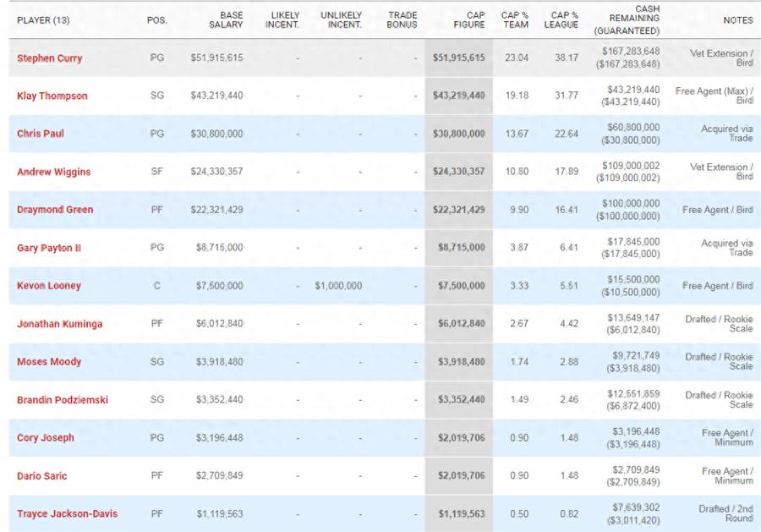Select Stephen Curry's 38.17 cap % league value

tap(567, 58)
